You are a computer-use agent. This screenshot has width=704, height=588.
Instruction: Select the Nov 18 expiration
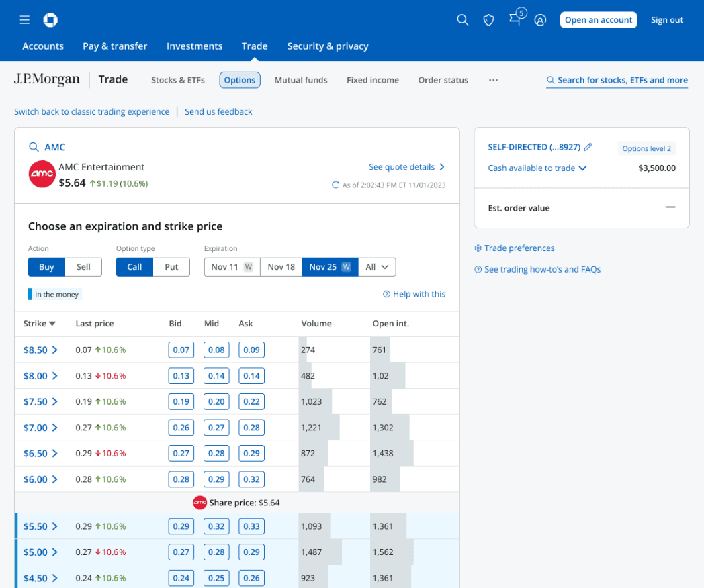[x=281, y=267]
